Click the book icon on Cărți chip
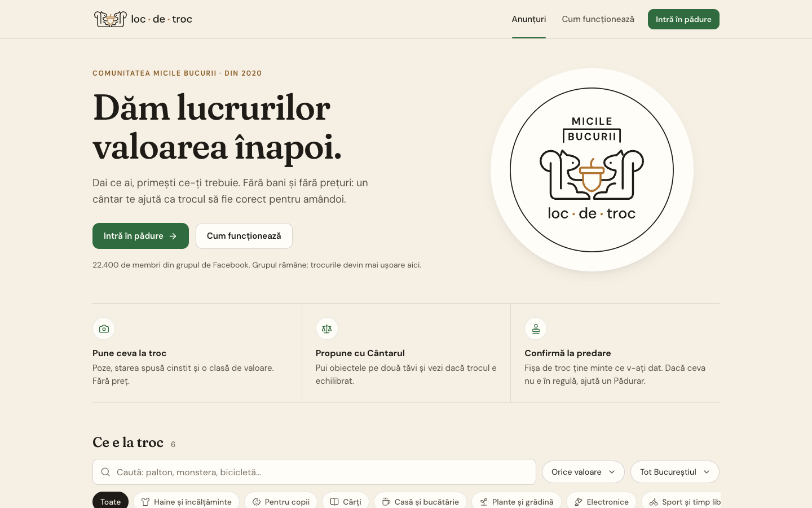This screenshot has height=508, width=812. click(334, 502)
